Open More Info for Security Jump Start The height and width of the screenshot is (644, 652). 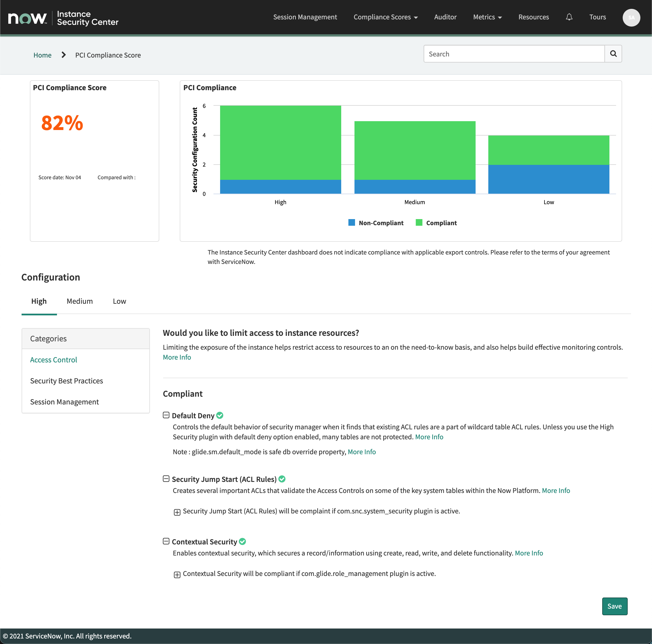(556, 490)
